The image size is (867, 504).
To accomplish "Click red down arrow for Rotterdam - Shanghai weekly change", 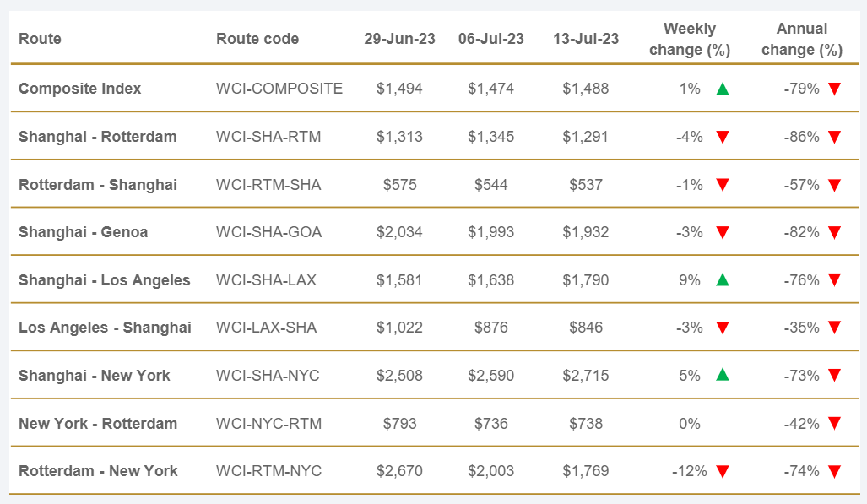I will pyautogui.click(x=722, y=185).
